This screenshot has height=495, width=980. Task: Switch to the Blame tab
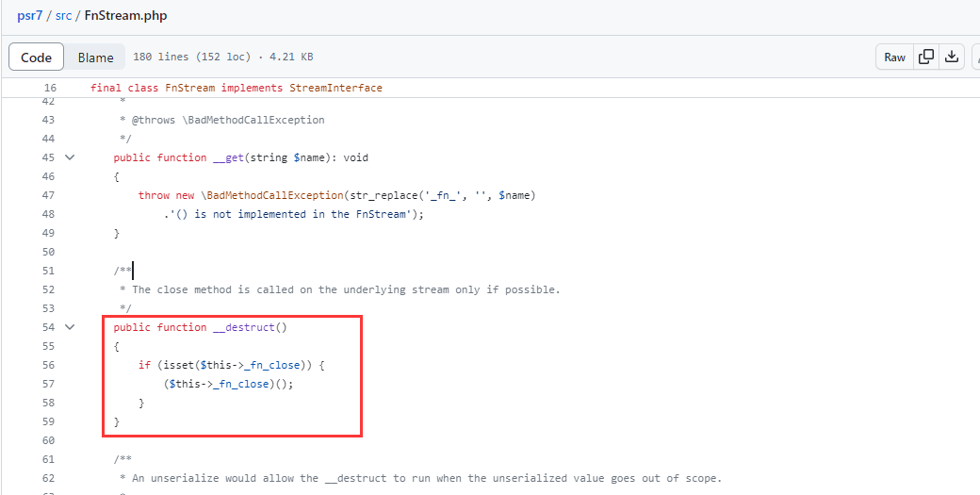(x=95, y=58)
